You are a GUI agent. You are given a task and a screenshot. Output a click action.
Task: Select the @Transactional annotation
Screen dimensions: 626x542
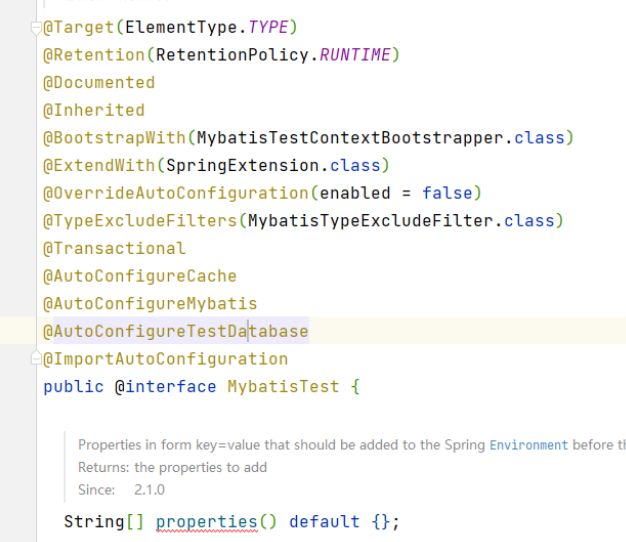point(114,248)
